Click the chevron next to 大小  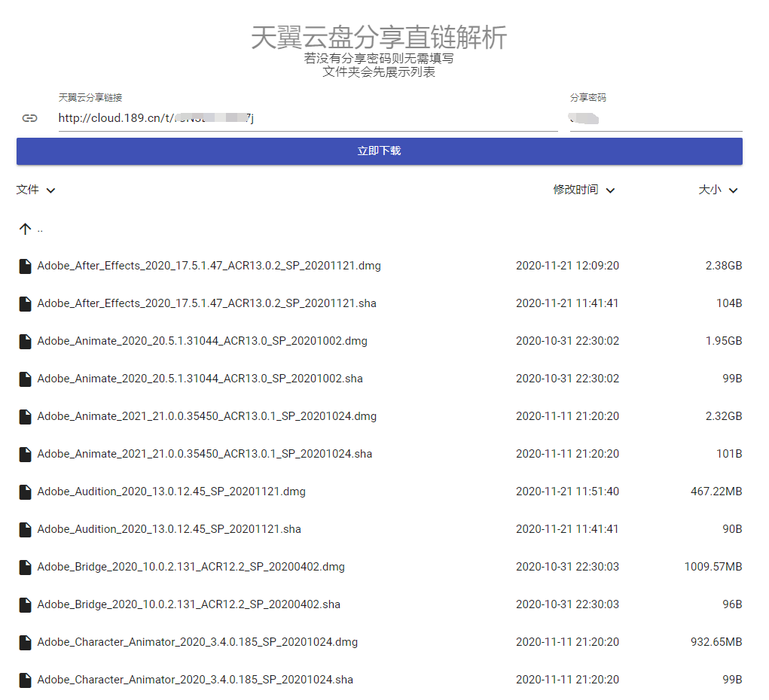(x=733, y=190)
